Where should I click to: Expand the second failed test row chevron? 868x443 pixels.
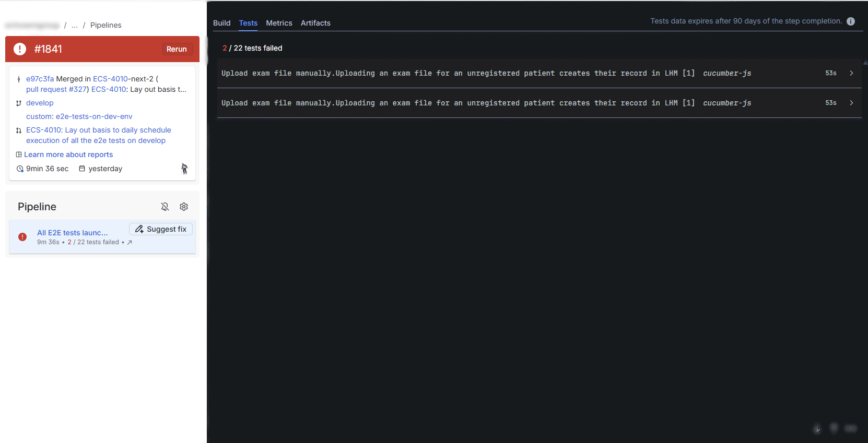pyautogui.click(x=851, y=103)
